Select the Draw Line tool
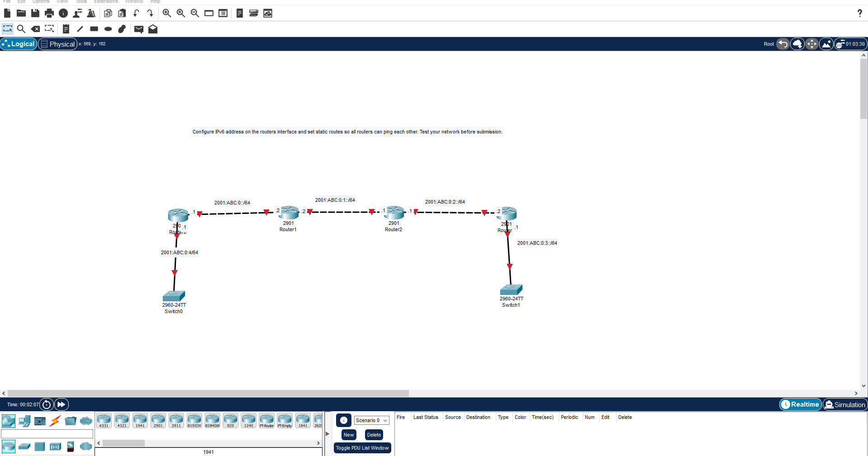Screen dimensions: 868x456 click(80, 29)
